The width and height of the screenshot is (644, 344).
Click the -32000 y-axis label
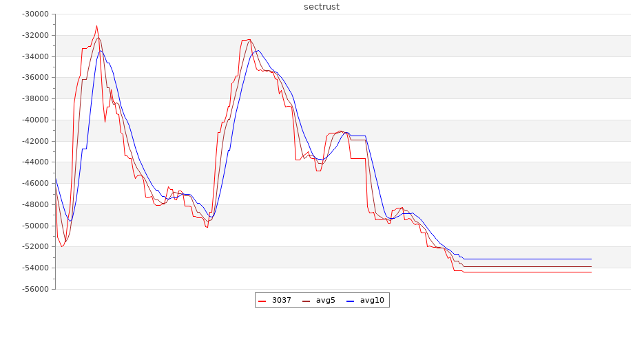[x=34, y=36]
